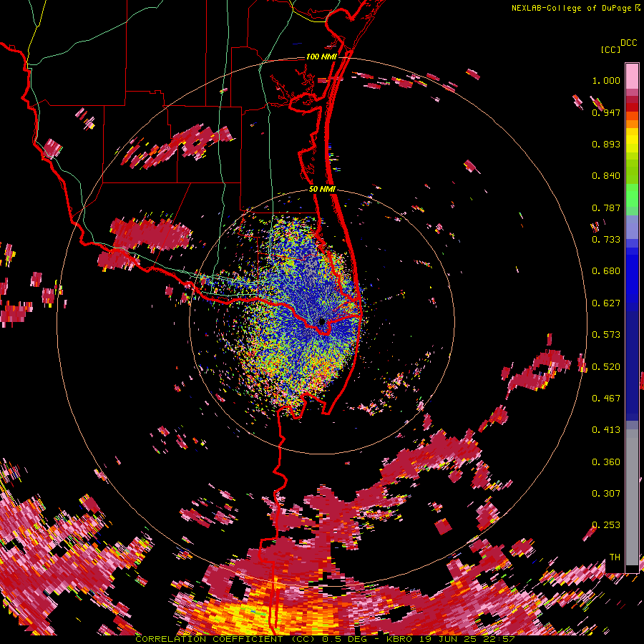Viewport: 644px width, 644px height.
Task: Select the 1.000 value on the CC scale
Action: pyautogui.click(x=606, y=80)
